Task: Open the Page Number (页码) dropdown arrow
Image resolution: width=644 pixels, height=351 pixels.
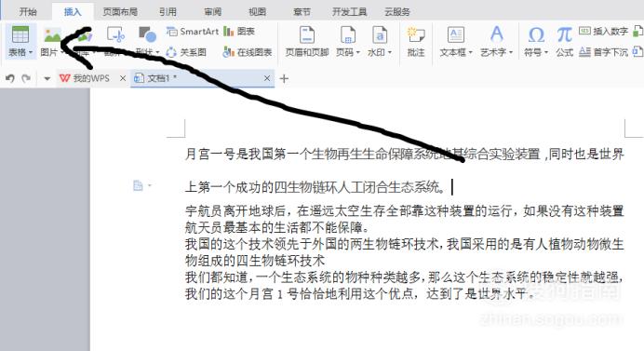Action: (x=357, y=53)
